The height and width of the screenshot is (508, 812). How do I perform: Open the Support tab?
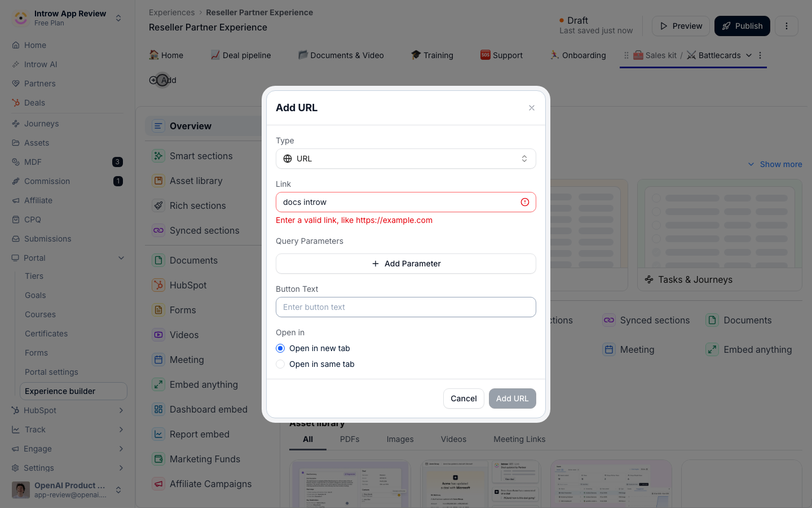[x=502, y=55]
